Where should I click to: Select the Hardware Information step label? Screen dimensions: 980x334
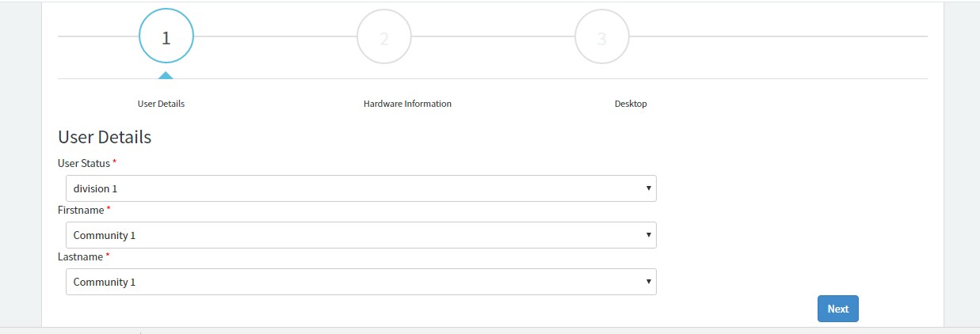click(x=407, y=104)
